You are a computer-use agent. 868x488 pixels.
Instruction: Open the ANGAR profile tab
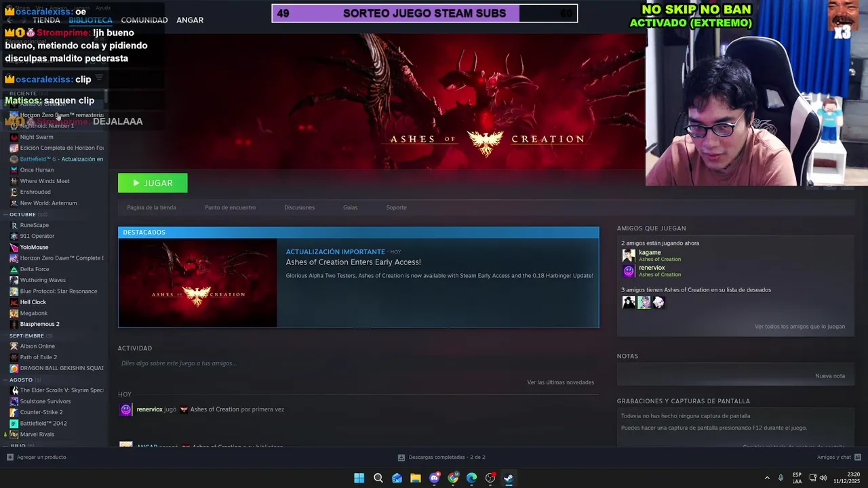point(190,20)
